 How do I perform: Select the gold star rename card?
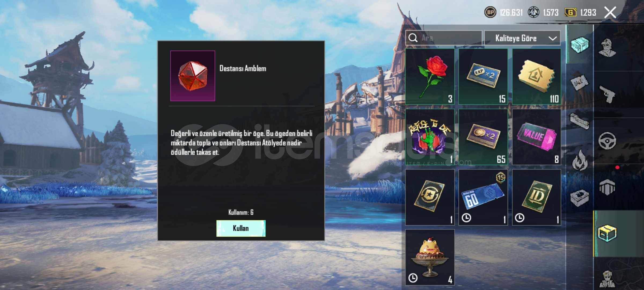(430, 197)
